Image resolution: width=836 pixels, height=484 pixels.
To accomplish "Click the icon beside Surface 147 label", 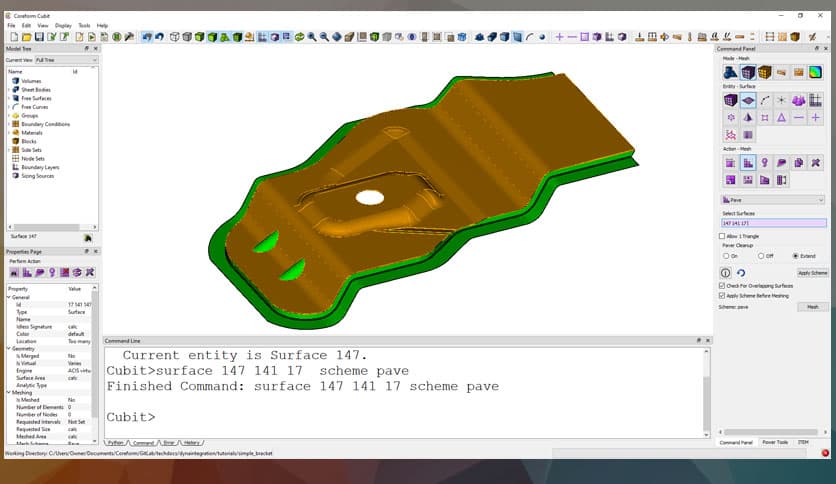I will click(x=88, y=238).
